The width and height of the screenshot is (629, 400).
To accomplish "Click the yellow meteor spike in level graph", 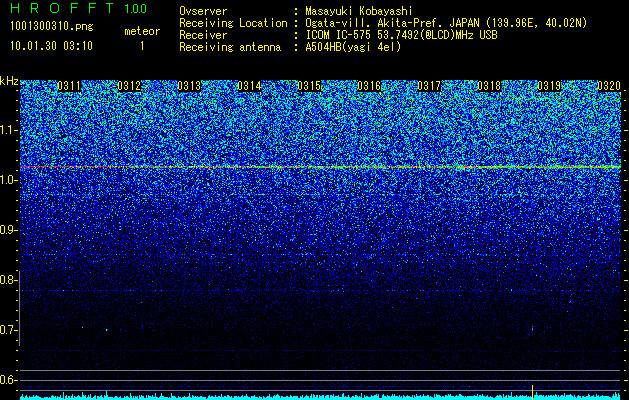I will (532, 392).
